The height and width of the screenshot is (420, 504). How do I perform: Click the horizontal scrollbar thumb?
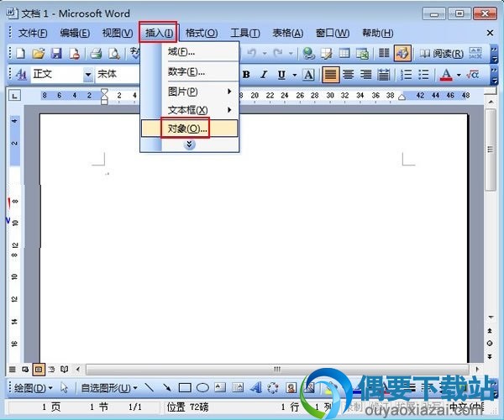pos(277,370)
